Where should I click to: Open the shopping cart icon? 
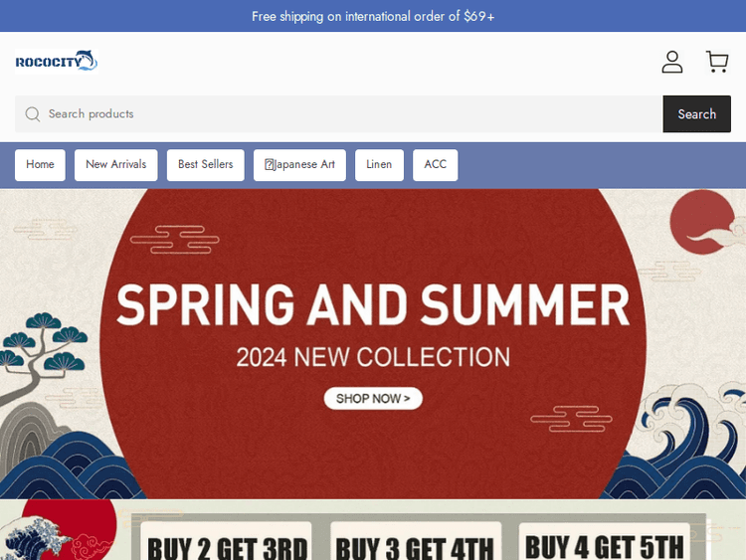point(717,62)
